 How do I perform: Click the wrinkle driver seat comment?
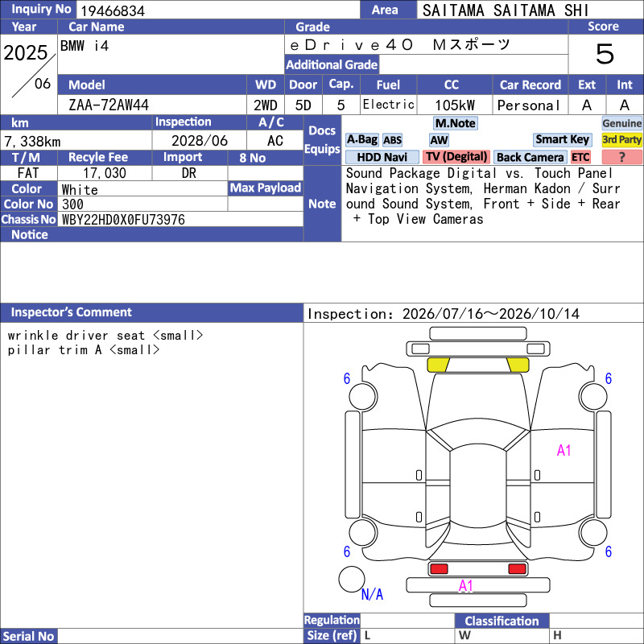105,336
